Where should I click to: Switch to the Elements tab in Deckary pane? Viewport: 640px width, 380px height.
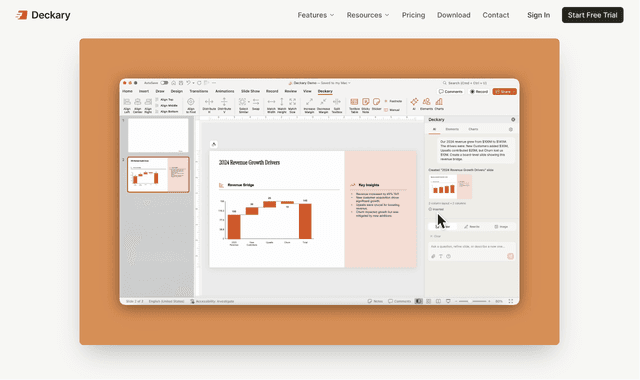coord(452,129)
